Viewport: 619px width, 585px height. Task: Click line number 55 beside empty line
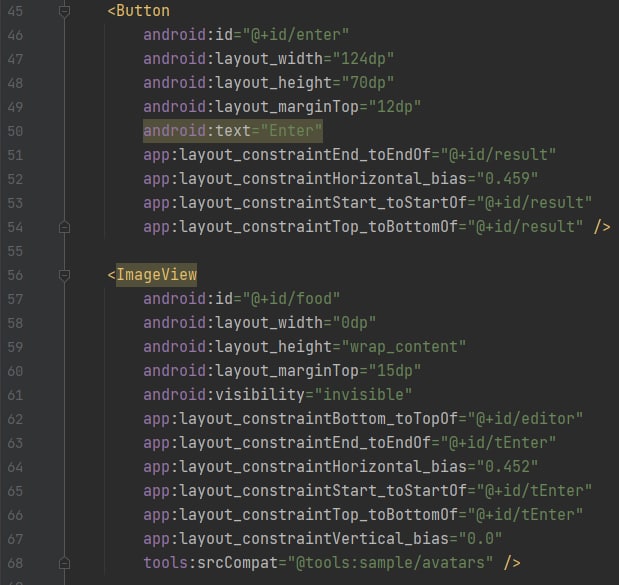[x=15, y=251]
